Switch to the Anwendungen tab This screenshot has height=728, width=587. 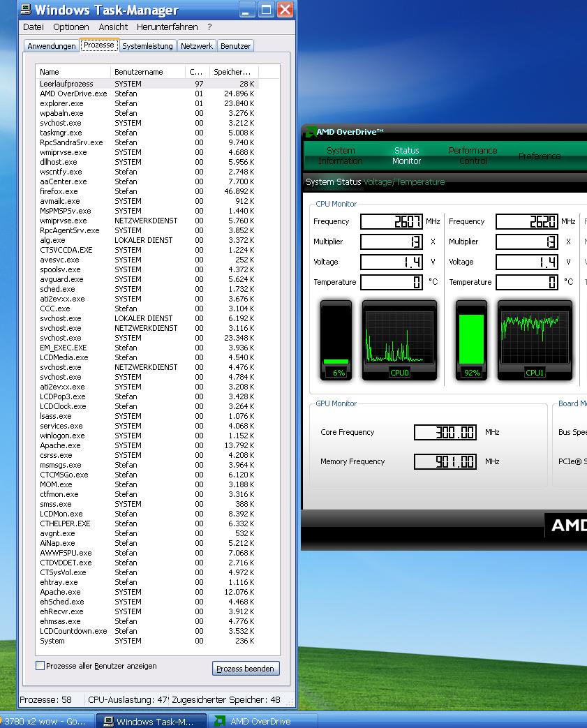[x=51, y=46]
